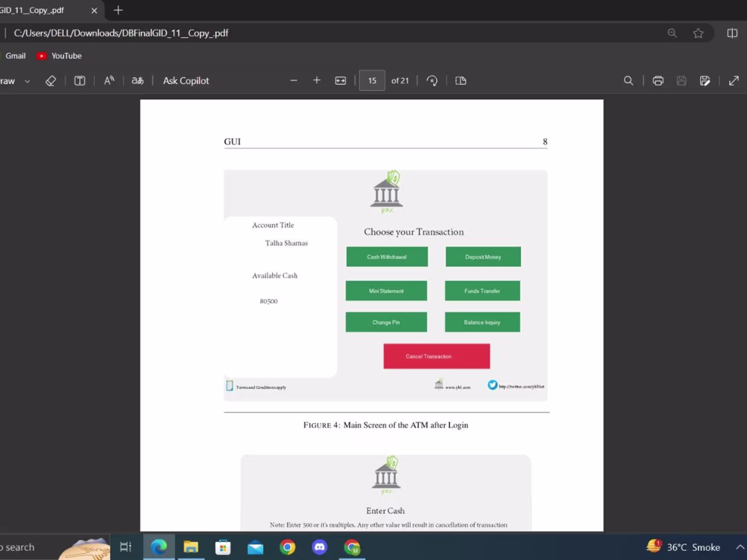Open Find search in PDF toolbar
The width and height of the screenshot is (747, 560).
tap(628, 81)
